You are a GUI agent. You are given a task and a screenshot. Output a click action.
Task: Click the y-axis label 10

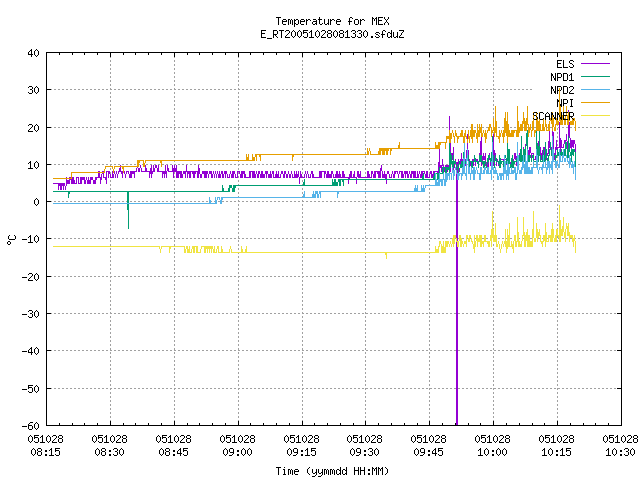[x=33, y=165]
